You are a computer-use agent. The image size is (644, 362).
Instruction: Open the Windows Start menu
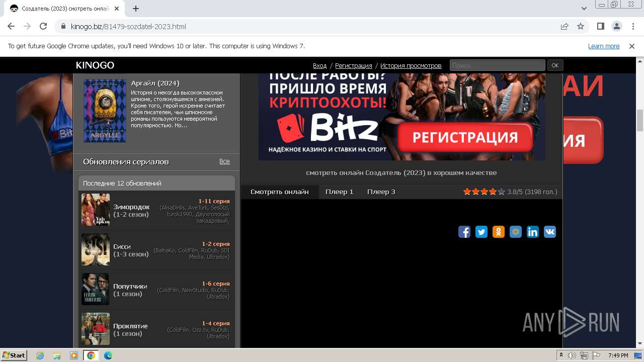pos(14,355)
